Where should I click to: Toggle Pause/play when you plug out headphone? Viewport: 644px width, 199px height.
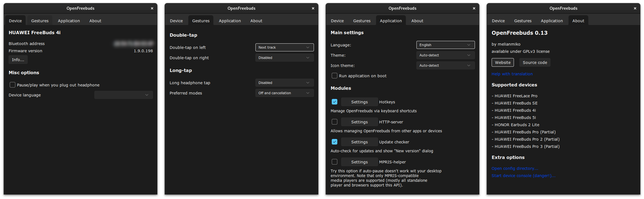coord(13,85)
